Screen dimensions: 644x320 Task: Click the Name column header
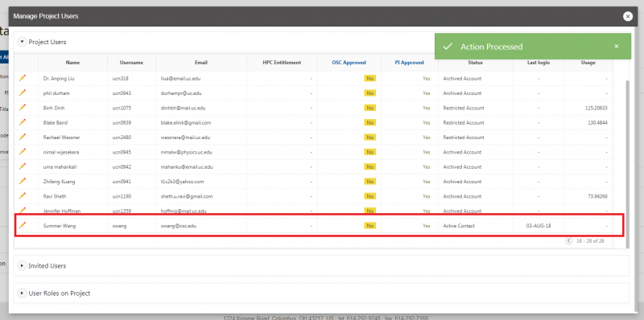coord(72,63)
